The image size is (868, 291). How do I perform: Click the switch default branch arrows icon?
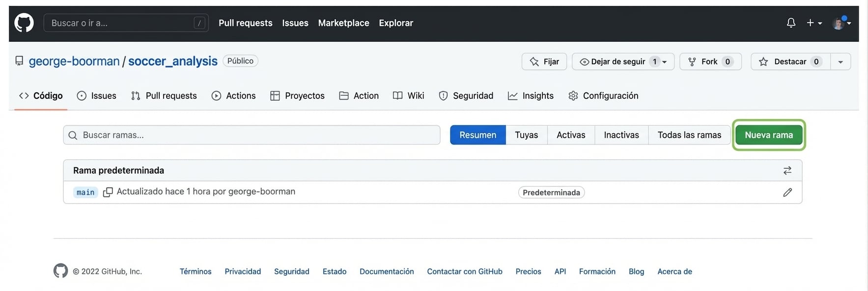[787, 171]
